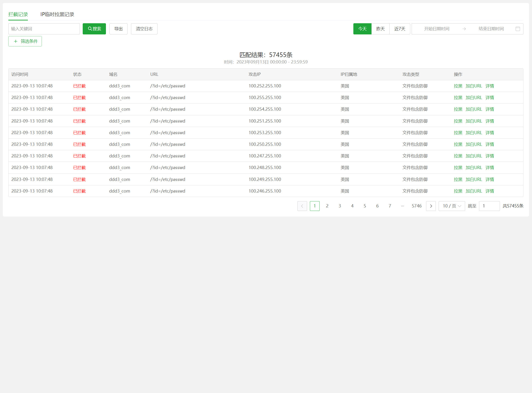Click 加白URL for IP 100.250.255.100
532x393 pixels.
click(x=473, y=144)
